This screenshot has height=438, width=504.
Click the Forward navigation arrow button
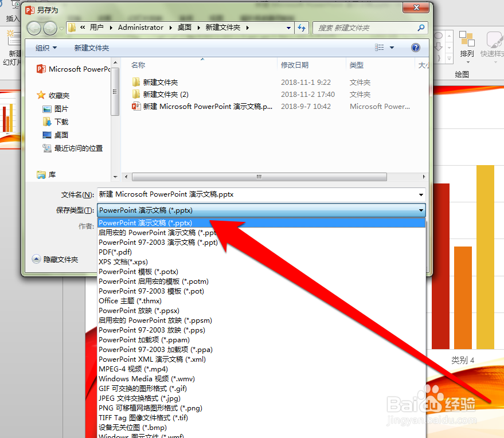[x=50, y=28]
